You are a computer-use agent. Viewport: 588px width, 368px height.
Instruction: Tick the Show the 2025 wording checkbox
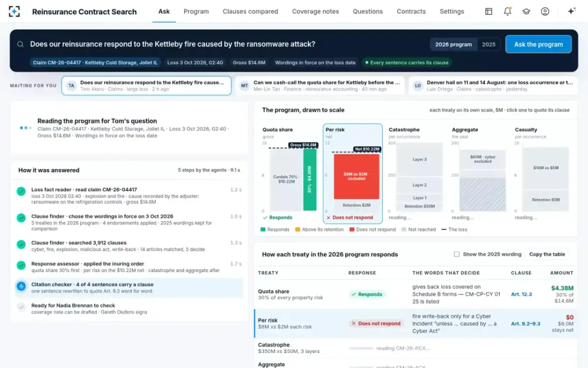[x=457, y=254]
